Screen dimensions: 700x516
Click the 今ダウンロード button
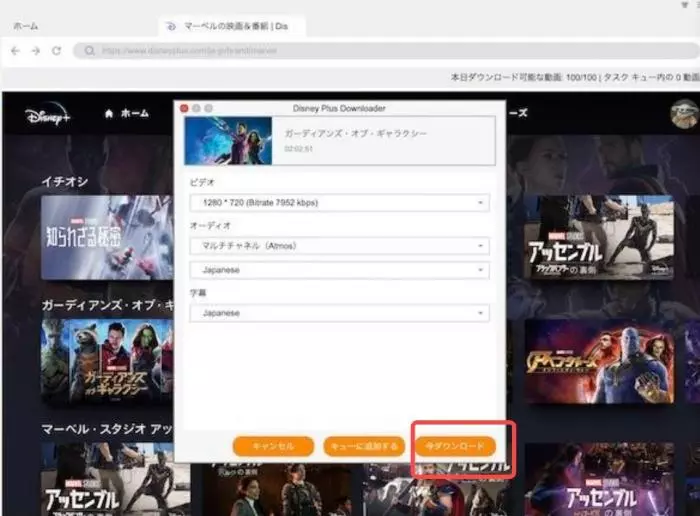[x=455, y=446]
